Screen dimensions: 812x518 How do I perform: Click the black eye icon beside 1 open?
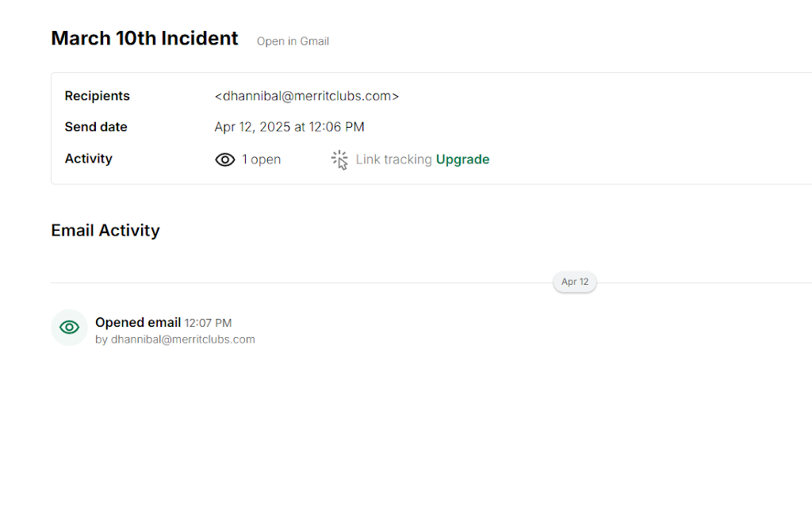225,159
